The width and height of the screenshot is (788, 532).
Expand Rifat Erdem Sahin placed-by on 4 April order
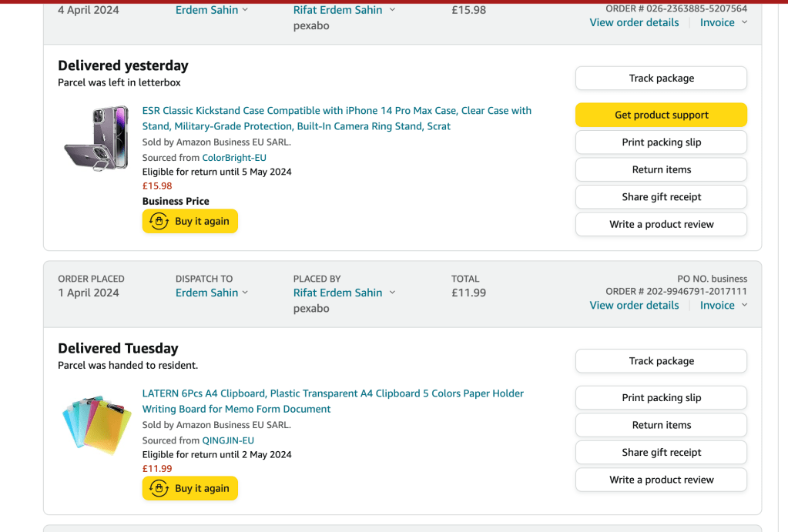pyautogui.click(x=344, y=10)
